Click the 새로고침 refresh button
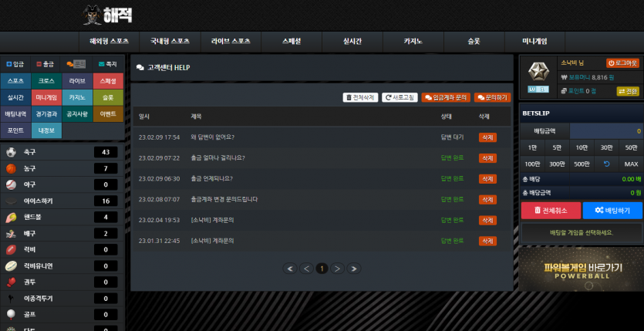This screenshot has width=644, height=331. point(400,98)
